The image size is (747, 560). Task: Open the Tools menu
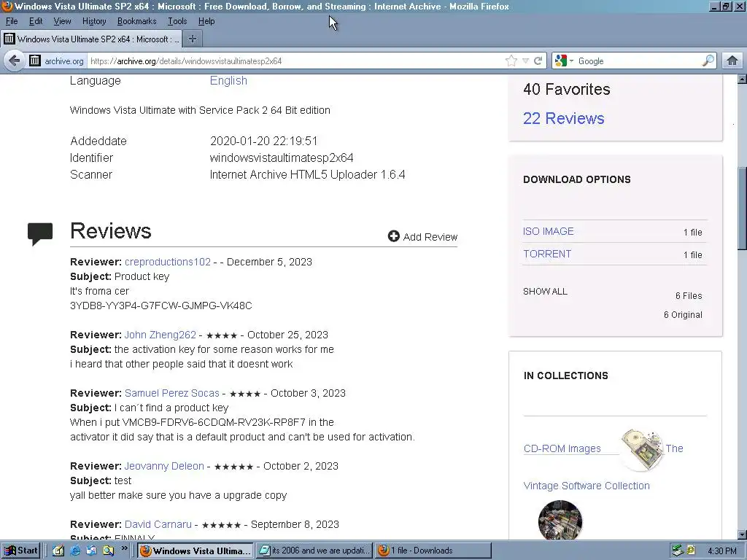(177, 21)
